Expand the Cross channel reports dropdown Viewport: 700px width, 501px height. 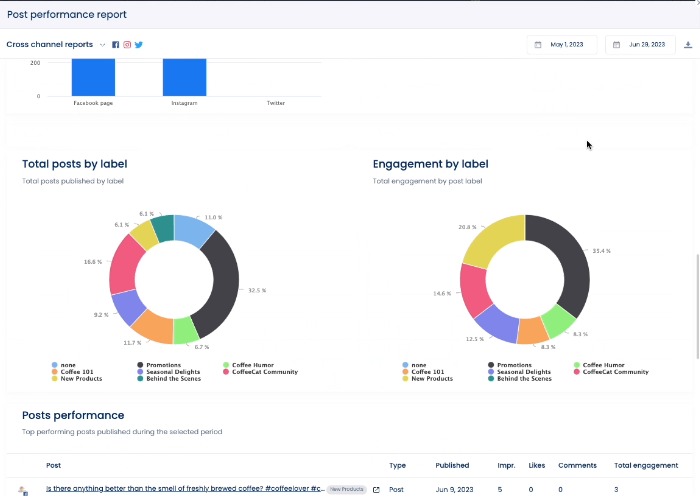(102, 45)
